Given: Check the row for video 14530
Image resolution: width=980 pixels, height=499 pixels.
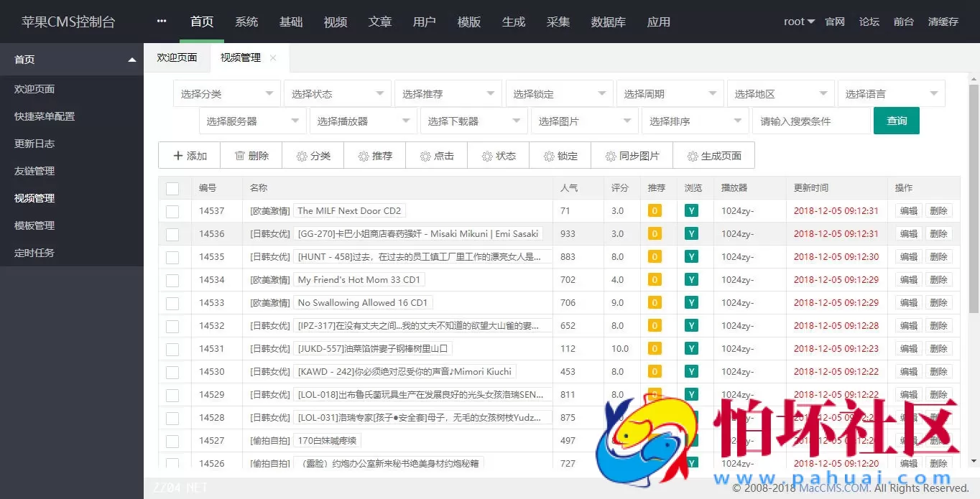Looking at the screenshot, I should click(x=172, y=371).
